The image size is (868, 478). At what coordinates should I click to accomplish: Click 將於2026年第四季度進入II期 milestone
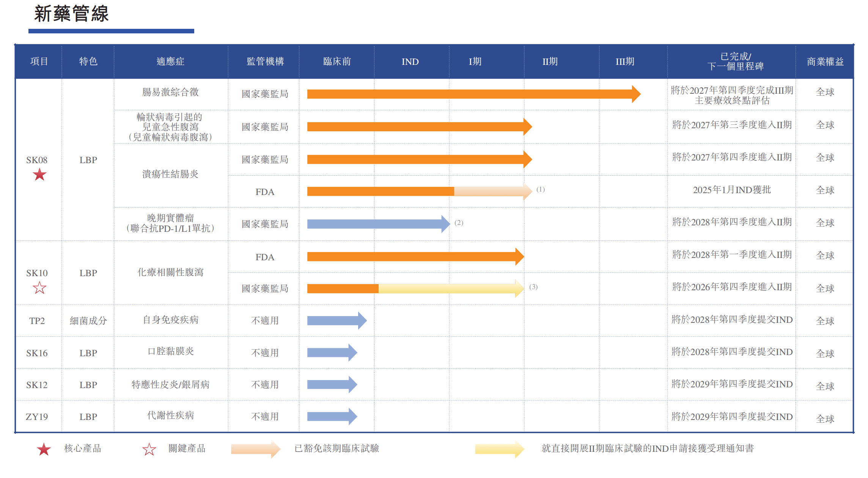tap(732, 287)
